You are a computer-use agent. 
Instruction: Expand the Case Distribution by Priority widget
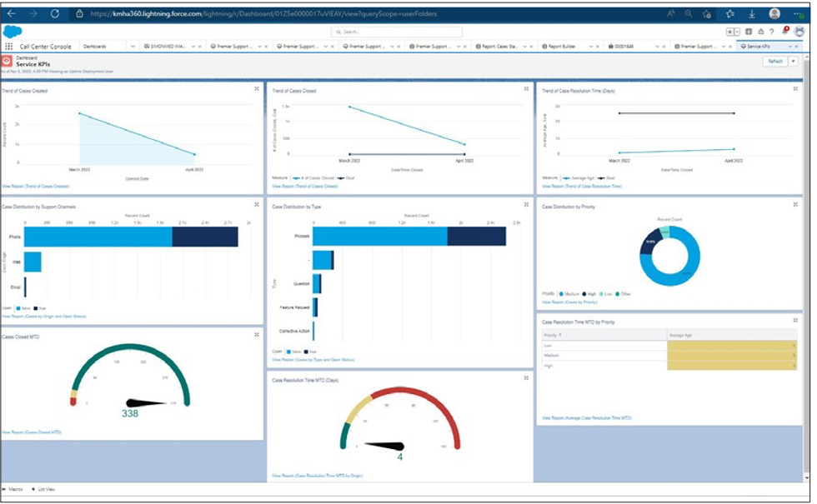click(795, 205)
